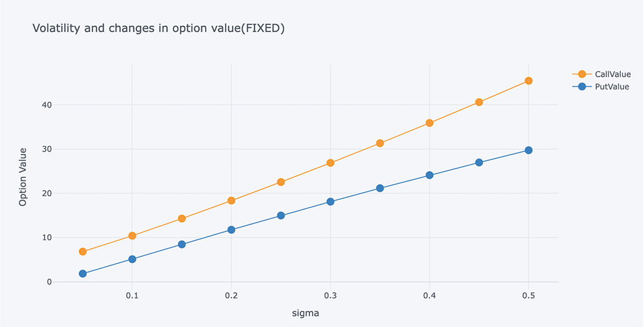Select PutValue point at sigma 0.5
Image resolution: width=644 pixels, height=327 pixels.
coord(528,150)
